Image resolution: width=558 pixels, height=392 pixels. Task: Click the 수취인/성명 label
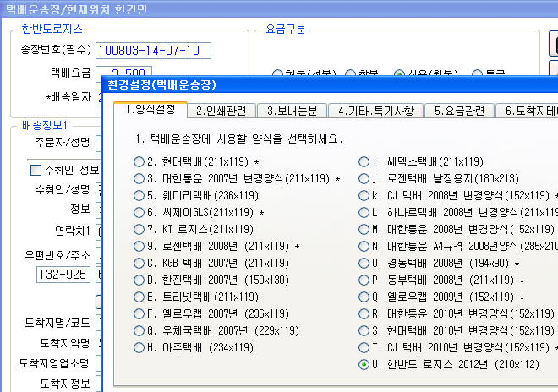pos(63,189)
